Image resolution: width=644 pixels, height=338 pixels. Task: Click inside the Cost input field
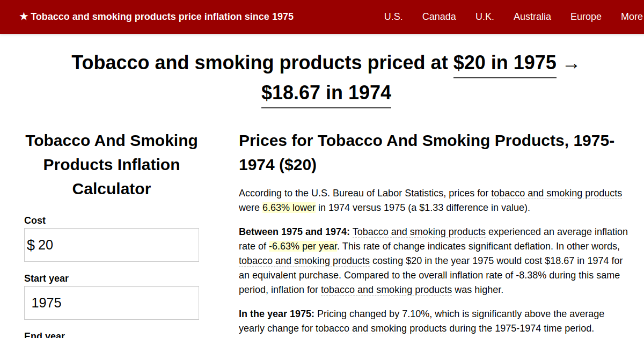[x=111, y=244]
